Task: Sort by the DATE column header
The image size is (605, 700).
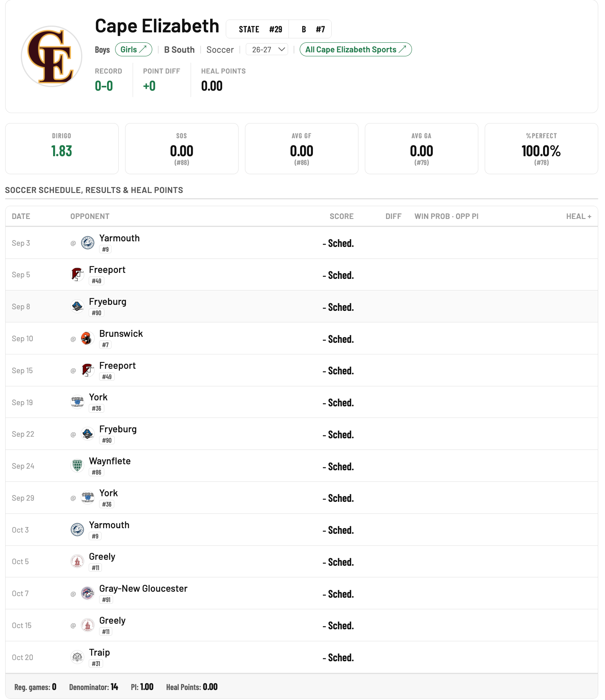Action: (21, 216)
